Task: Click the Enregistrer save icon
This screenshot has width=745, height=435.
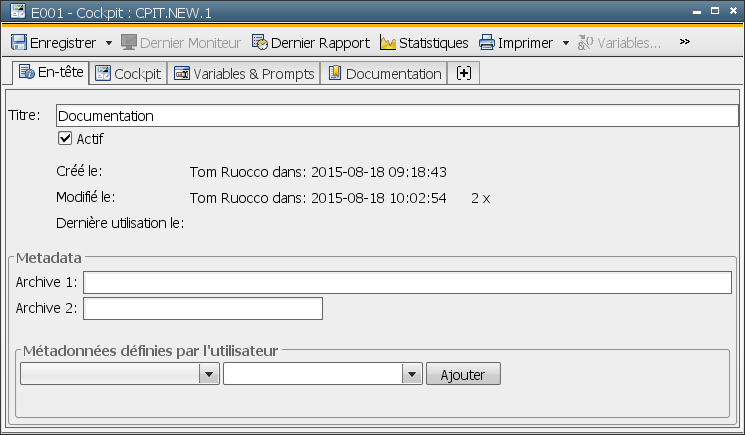Action: (x=19, y=43)
